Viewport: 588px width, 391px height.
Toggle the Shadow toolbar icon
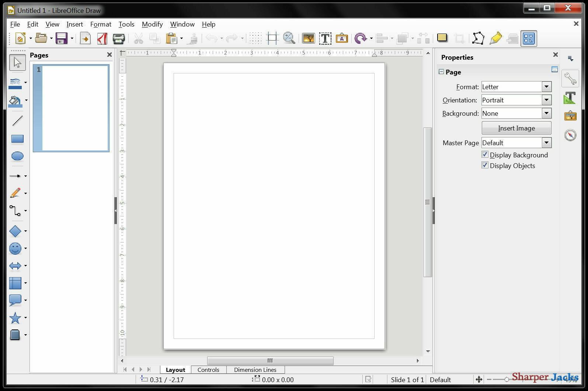(442, 38)
